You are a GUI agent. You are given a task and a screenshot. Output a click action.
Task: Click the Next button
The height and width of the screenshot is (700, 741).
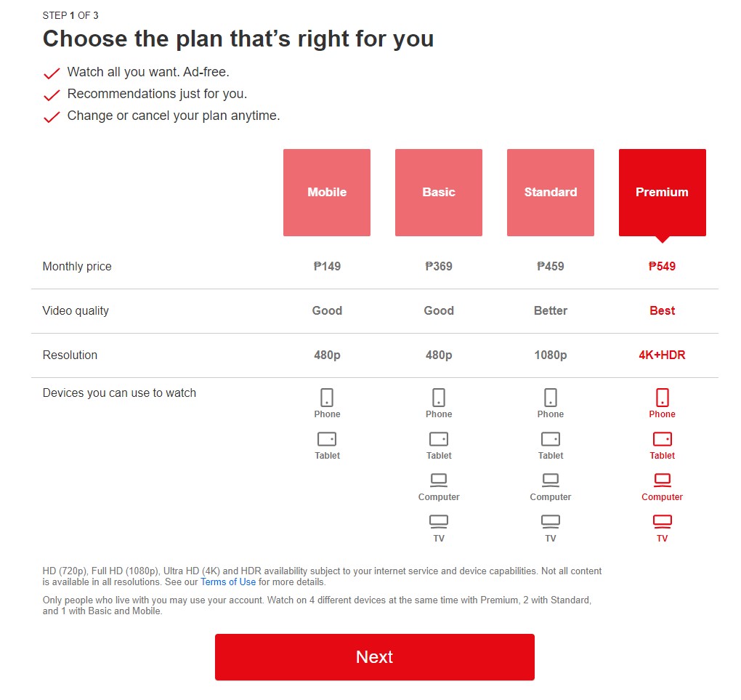click(374, 657)
